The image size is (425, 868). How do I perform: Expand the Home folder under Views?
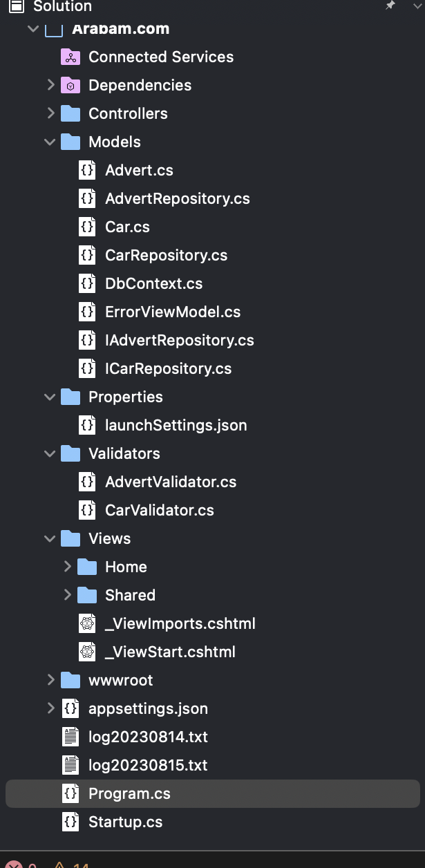pos(67,567)
